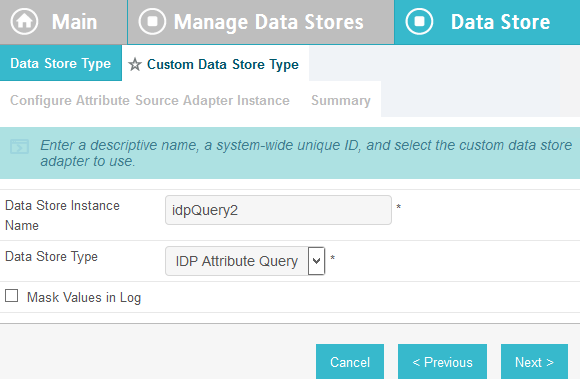
Task: Focus the Data Store Instance Name field
Action: coord(279,210)
